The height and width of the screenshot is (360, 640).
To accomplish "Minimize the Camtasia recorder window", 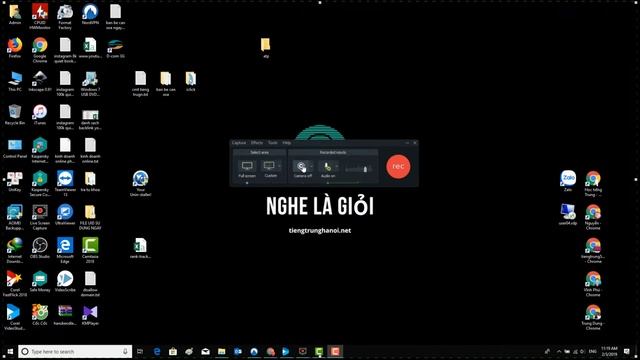I will [407, 143].
